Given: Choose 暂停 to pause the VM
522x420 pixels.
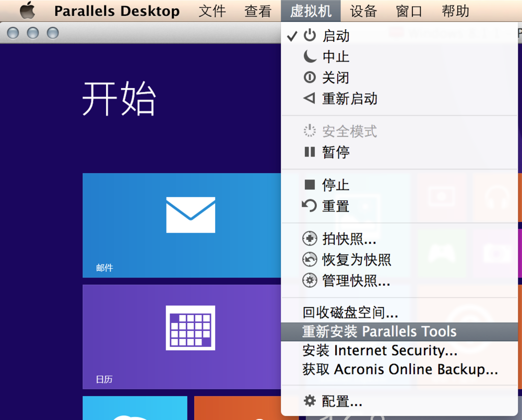Looking at the screenshot, I should (399, 152).
